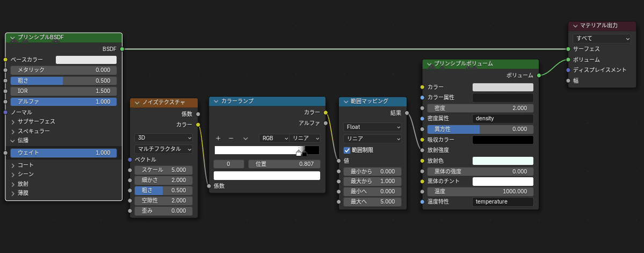Image resolution: width=644 pixels, height=253 pixels.
Task: Collapse the マテリアル出力 node
Action: [x=575, y=26]
